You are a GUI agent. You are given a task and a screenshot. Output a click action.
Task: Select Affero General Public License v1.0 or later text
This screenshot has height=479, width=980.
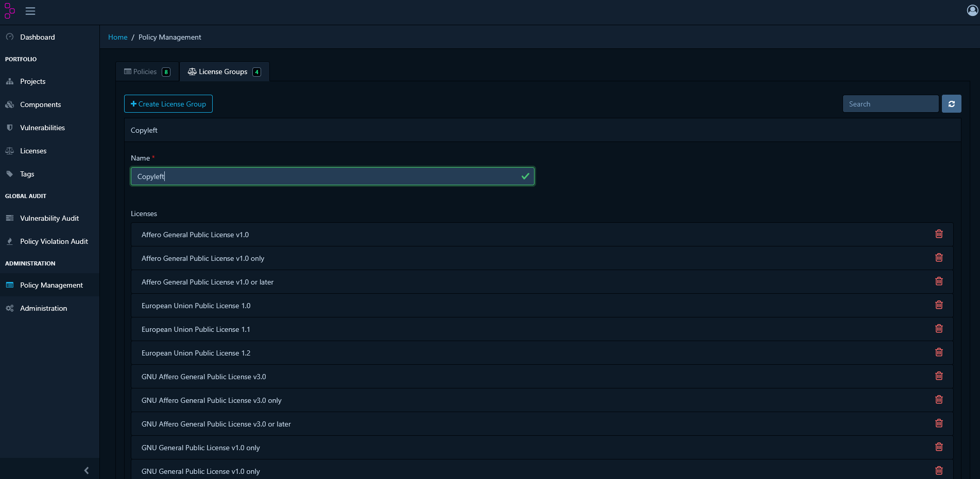tap(208, 282)
